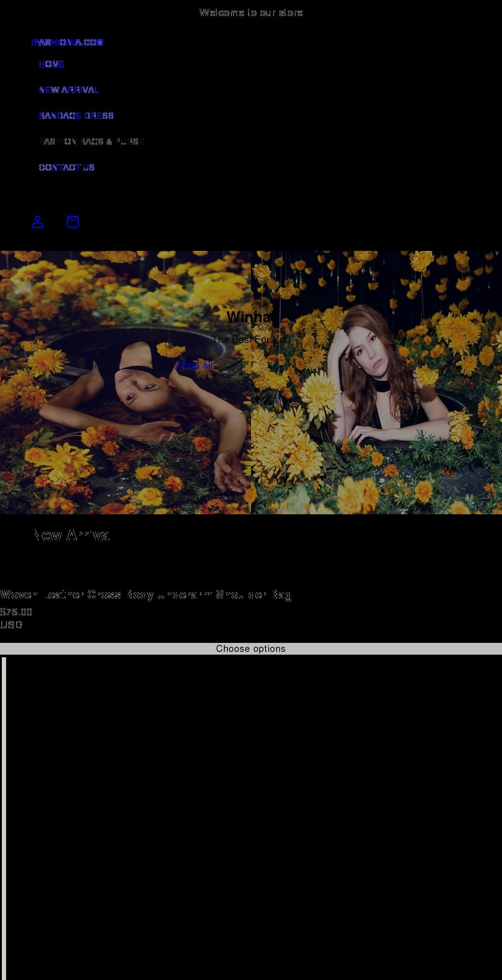View the left banner image of woman lying in flowers

(125, 383)
